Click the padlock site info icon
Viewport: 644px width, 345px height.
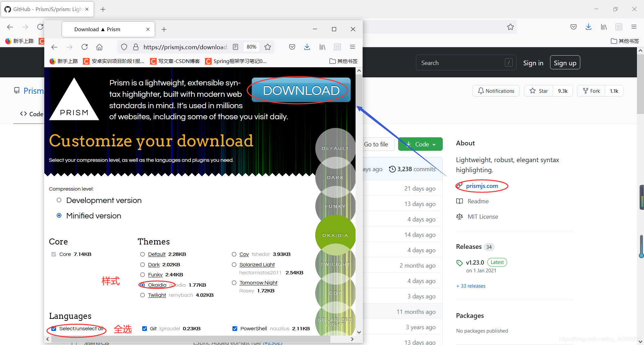136,47
